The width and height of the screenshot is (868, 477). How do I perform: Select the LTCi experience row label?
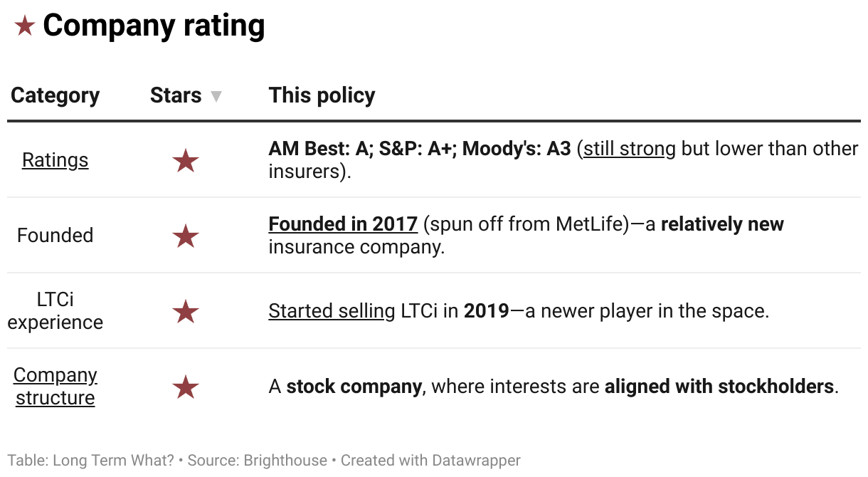click(x=55, y=311)
